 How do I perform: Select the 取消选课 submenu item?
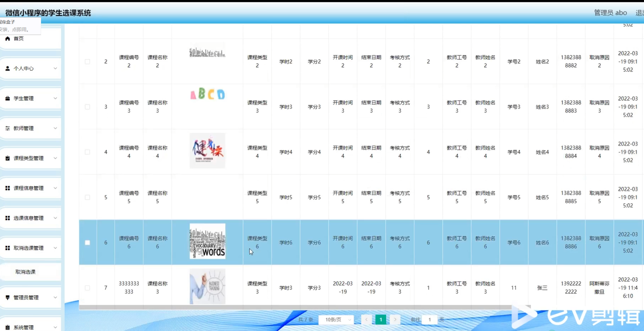31,272
